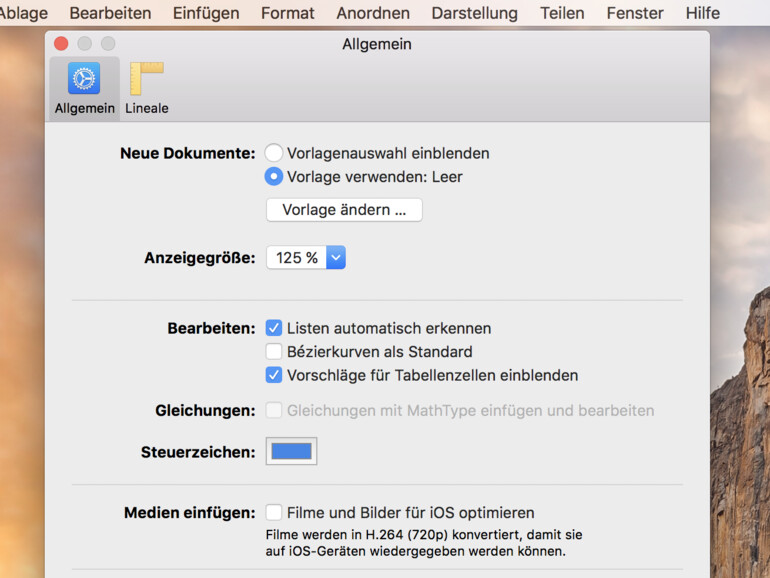This screenshot has height=578, width=770.
Task: Enable Bézierkurven als Standard
Action: [x=274, y=352]
